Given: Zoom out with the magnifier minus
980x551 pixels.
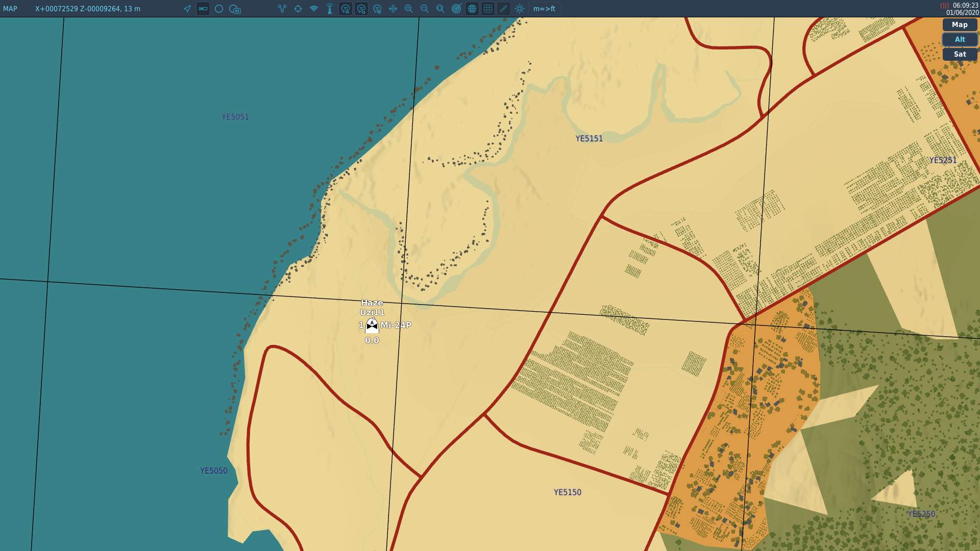Looking at the screenshot, I should tap(425, 9).
